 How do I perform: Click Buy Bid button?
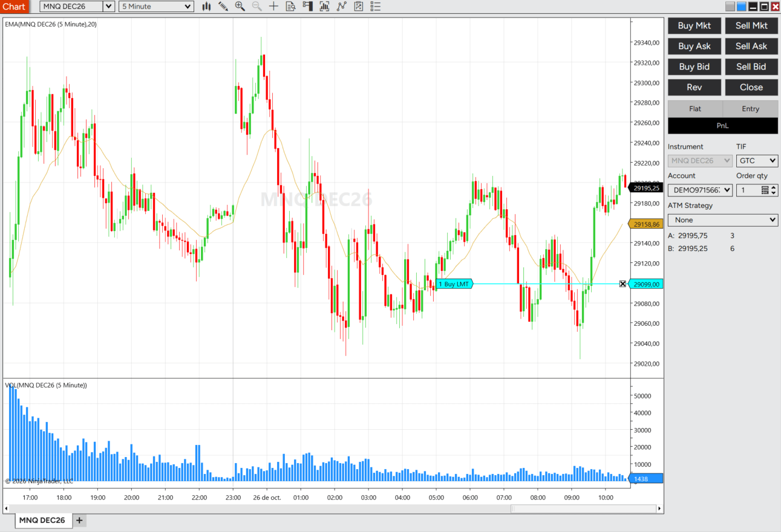[x=694, y=66]
